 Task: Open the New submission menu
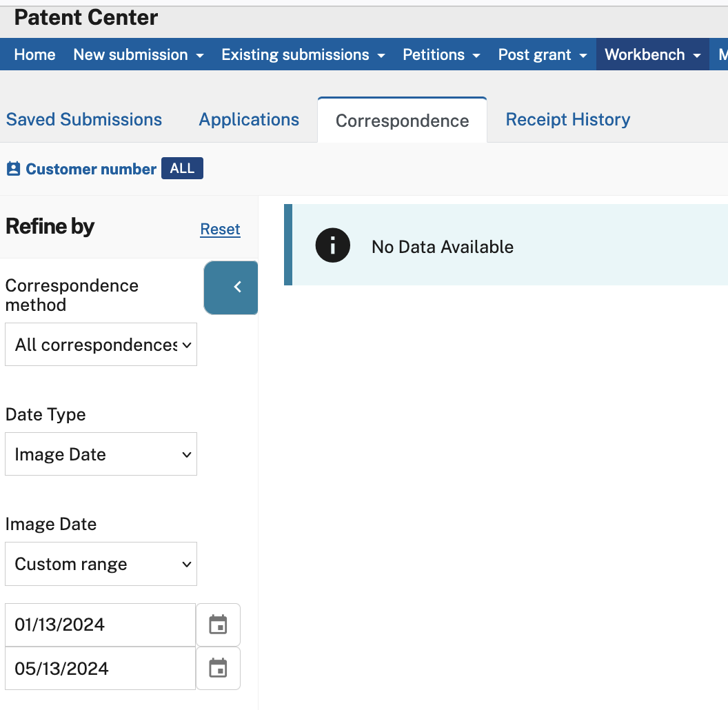139,54
